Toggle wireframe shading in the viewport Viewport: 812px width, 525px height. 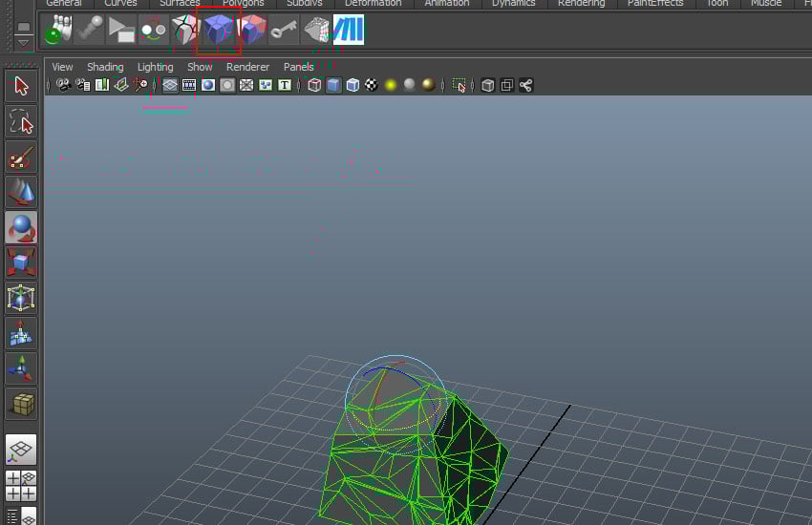point(314,85)
